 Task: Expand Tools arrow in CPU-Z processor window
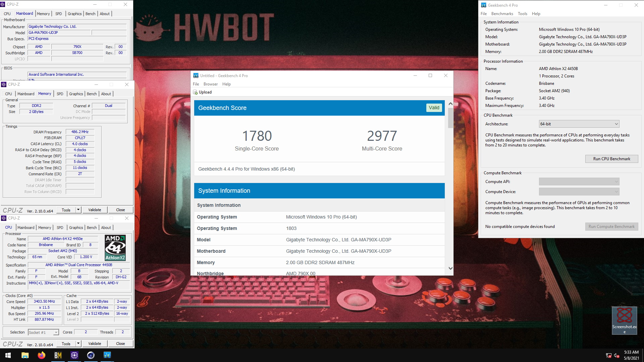[x=78, y=344]
